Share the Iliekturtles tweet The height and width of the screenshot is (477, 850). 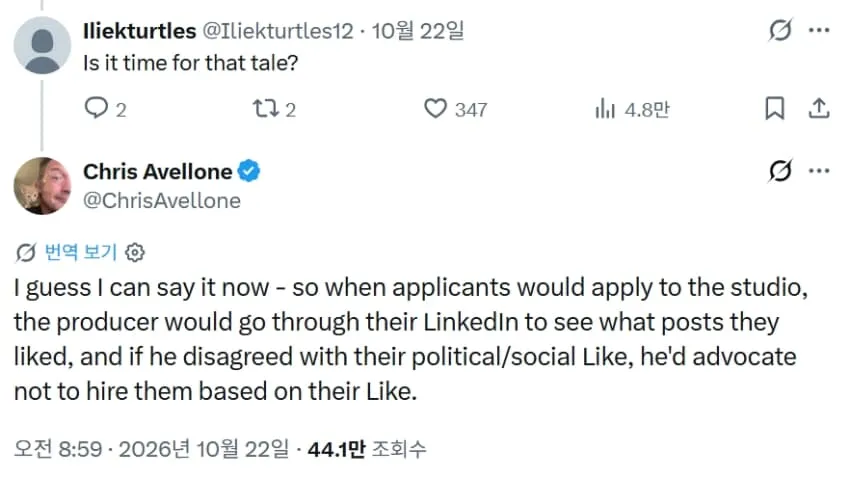[819, 108]
